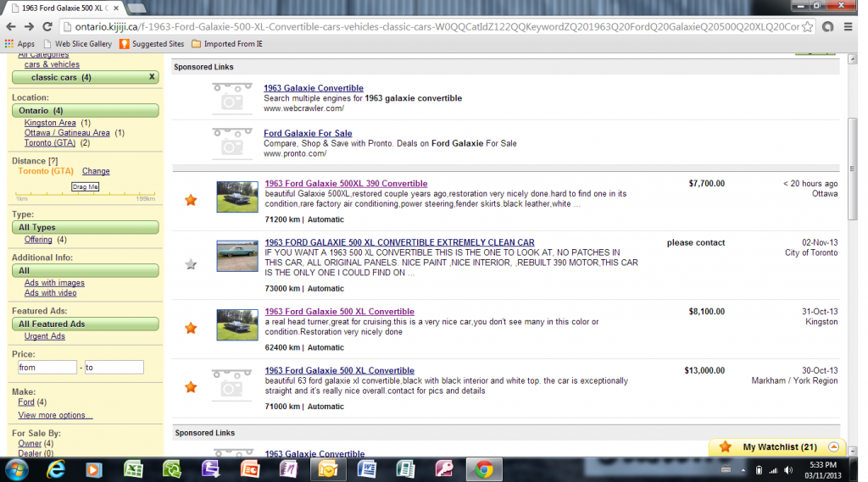This screenshot has width=868, height=482.
Task: Click the thumbnail photo of the $7,700.00 Galaxie
Action: point(236,197)
